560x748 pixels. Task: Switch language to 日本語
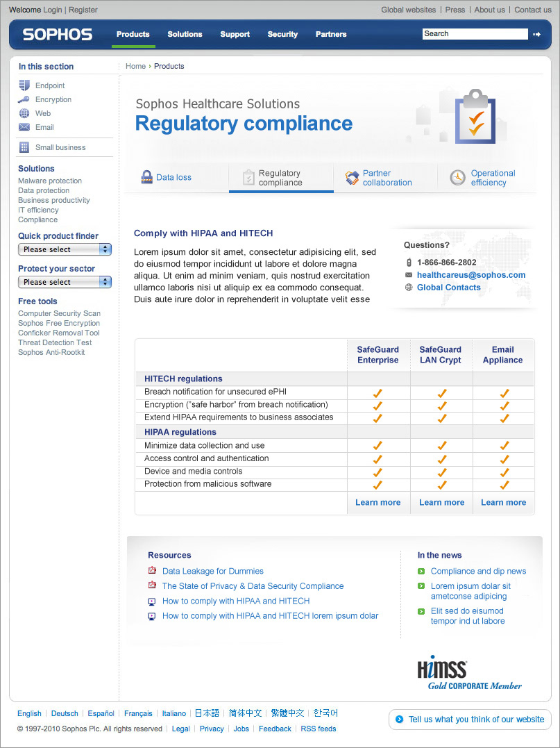[x=207, y=713]
